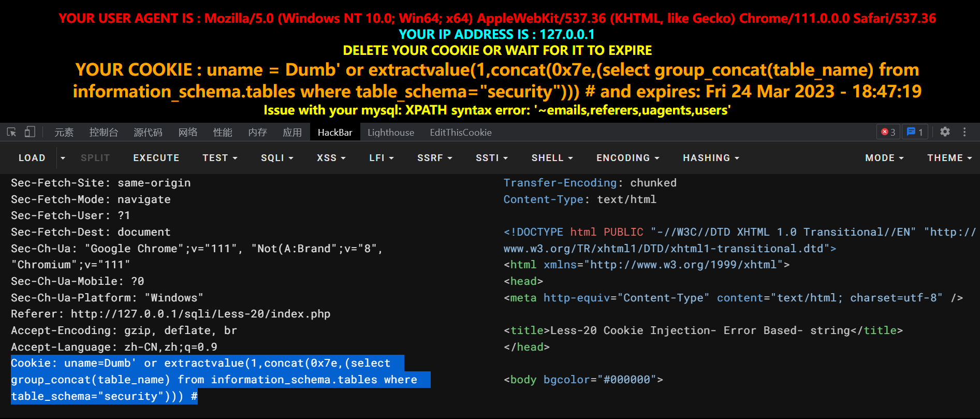Screen dimensions: 980x419
Task: Open the SSRF dropdown menu
Action: pyautogui.click(x=435, y=158)
